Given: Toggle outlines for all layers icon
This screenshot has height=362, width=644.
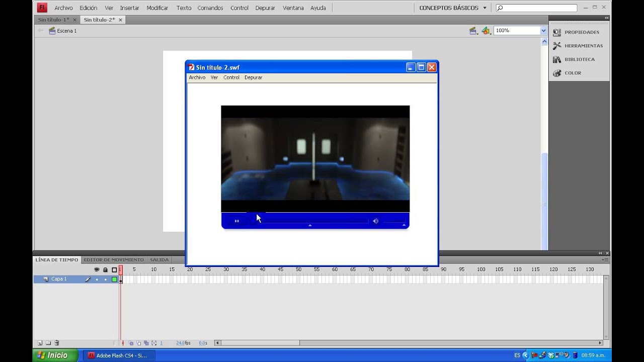Looking at the screenshot, I should [114, 269].
